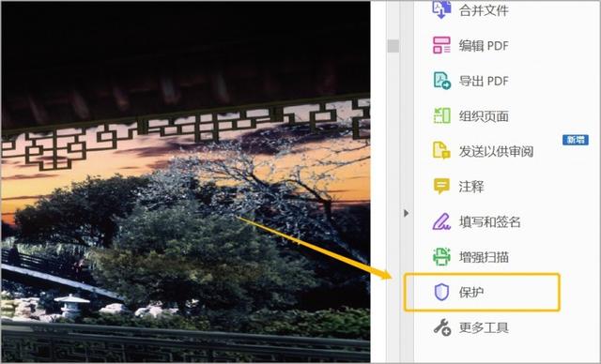The width and height of the screenshot is (601, 364).
Task: Open the Export PDF (导出 PDF) icon
Action: [x=441, y=81]
